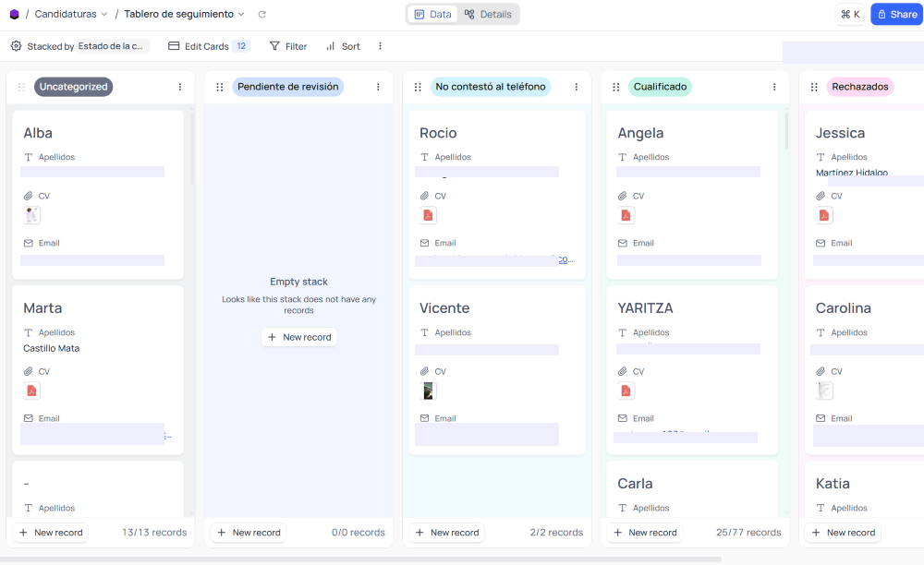Switch to the Data tab

tap(433, 14)
